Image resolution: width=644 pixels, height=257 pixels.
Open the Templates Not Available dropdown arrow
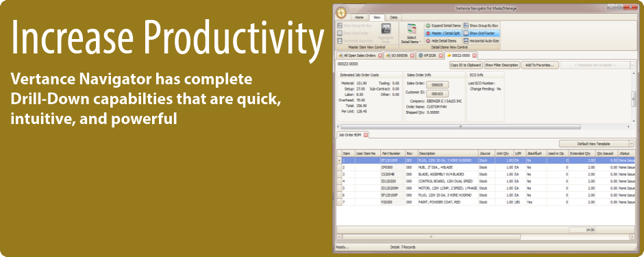coord(632,65)
